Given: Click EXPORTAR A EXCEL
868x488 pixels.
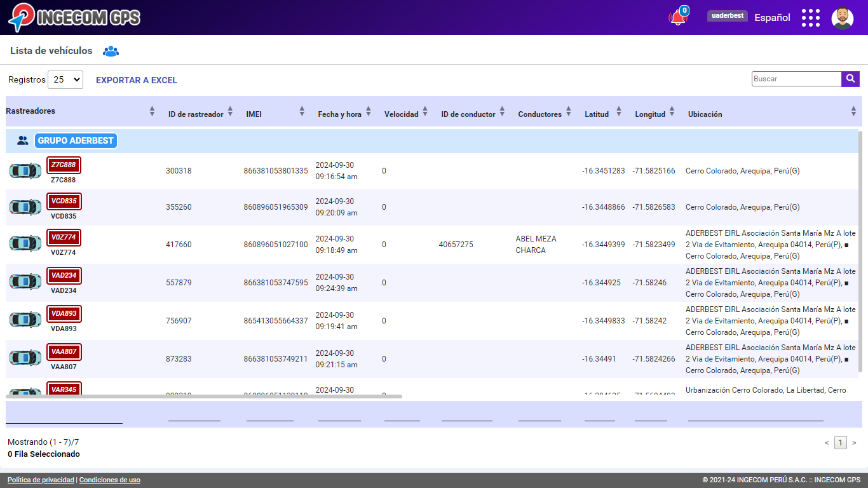Looking at the screenshot, I should (x=137, y=80).
